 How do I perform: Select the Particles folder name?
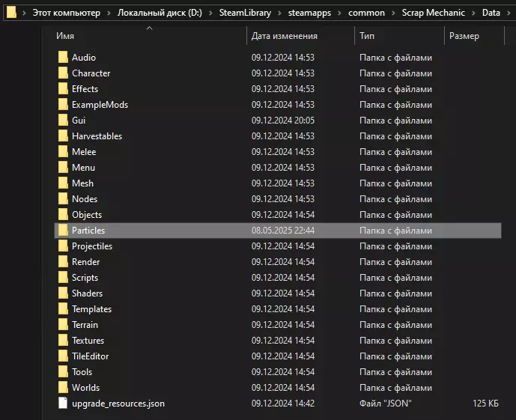coord(88,231)
